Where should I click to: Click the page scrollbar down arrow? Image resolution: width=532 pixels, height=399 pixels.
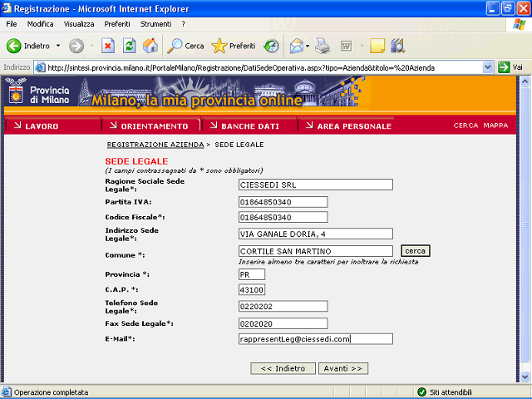point(525,377)
